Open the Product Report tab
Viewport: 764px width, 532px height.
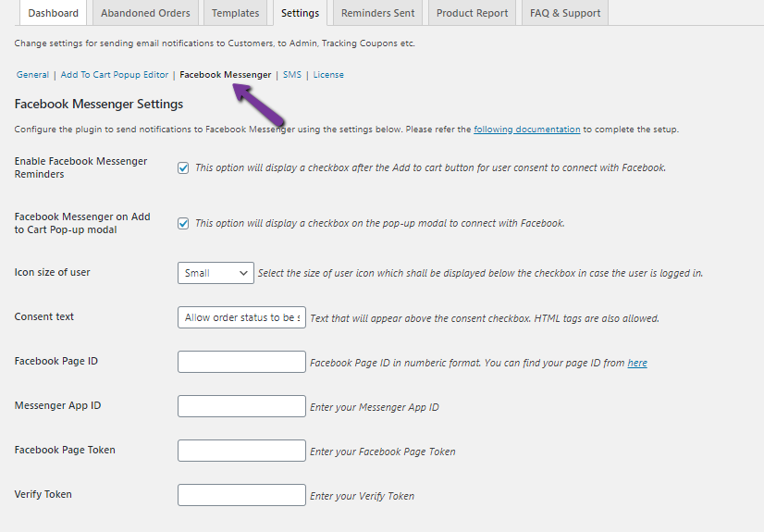pyautogui.click(x=472, y=13)
